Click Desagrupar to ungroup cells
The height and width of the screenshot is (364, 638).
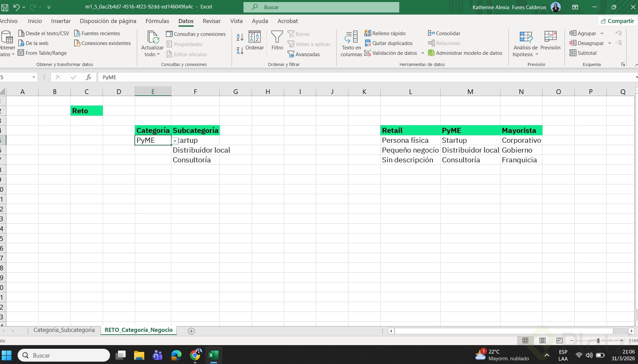point(587,43)
